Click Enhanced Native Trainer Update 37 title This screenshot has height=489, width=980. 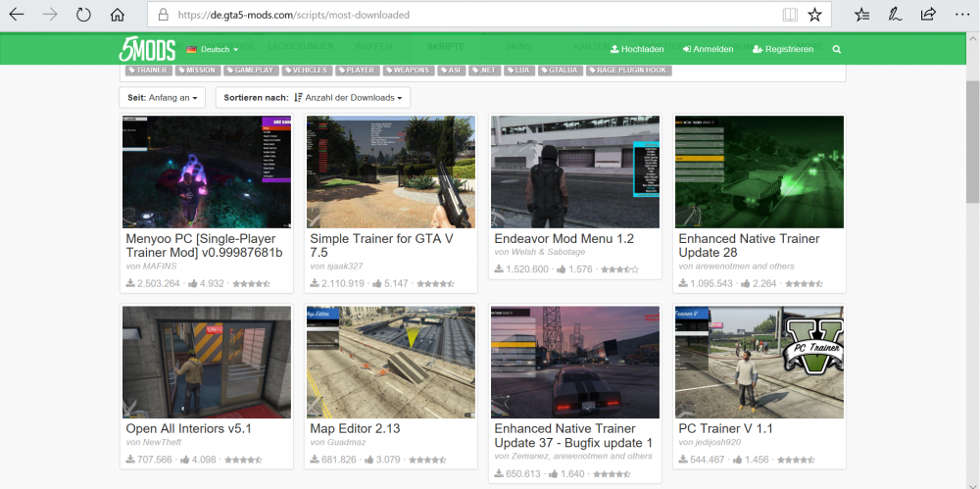[573, 436]
